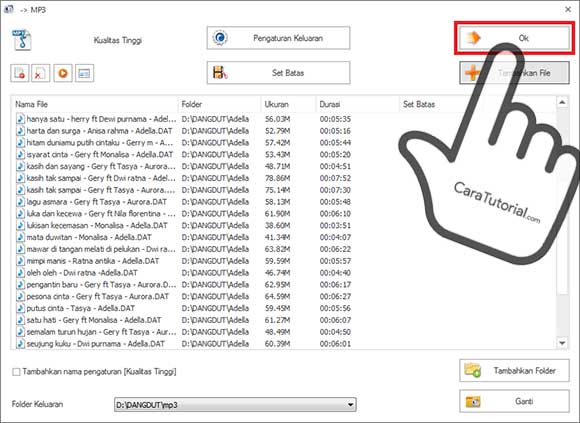Close the MP3 dialog window

568,10
